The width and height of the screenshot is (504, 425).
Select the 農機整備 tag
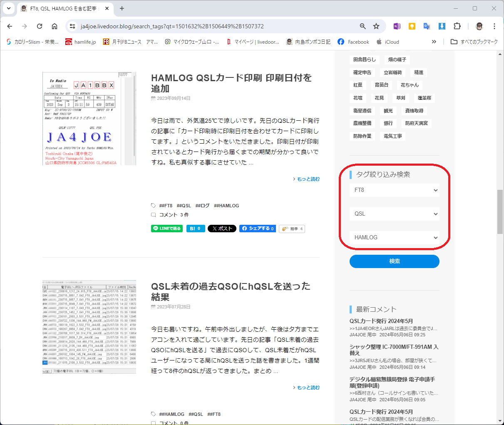[362, 123]
